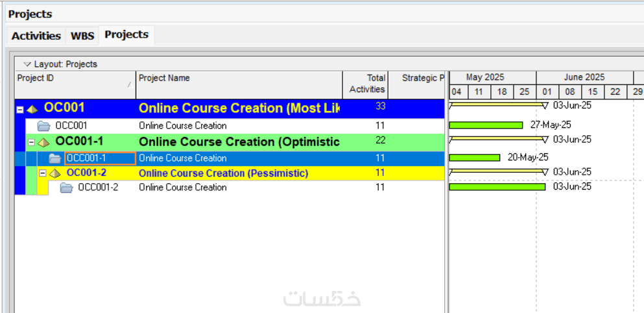Click "Online Course Creation (Optimistic" name cell
This screenshot has width=644, height=313.
[x=239, y=142]
